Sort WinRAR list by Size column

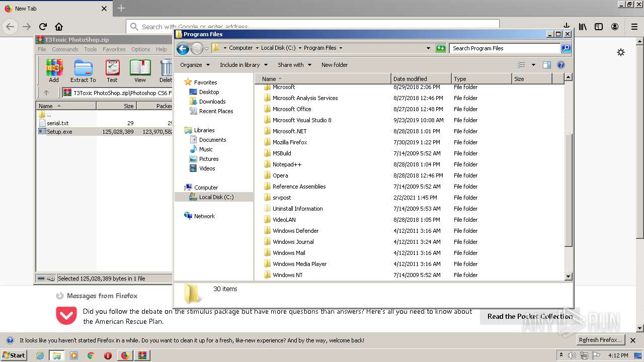tap(116, 106)
